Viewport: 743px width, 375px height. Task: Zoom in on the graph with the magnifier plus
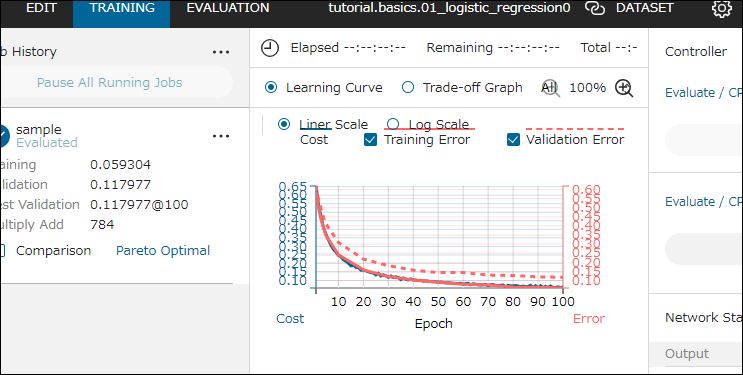click(x=624, y=88)
